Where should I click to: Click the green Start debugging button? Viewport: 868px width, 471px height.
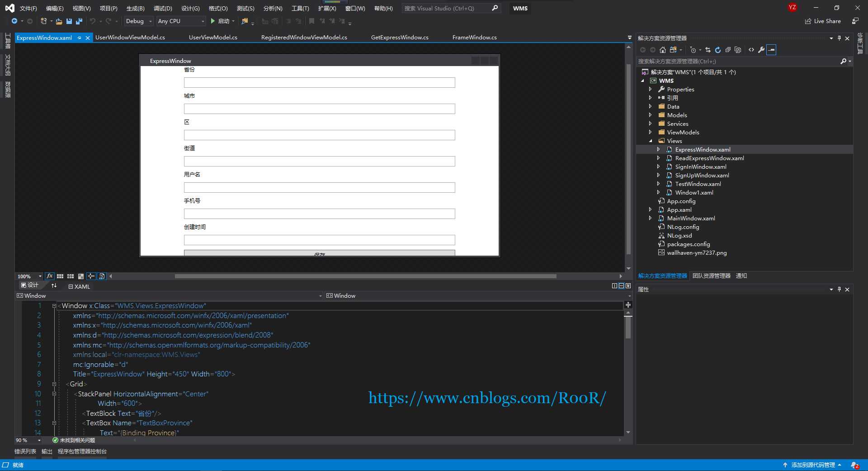pos(212,21)
